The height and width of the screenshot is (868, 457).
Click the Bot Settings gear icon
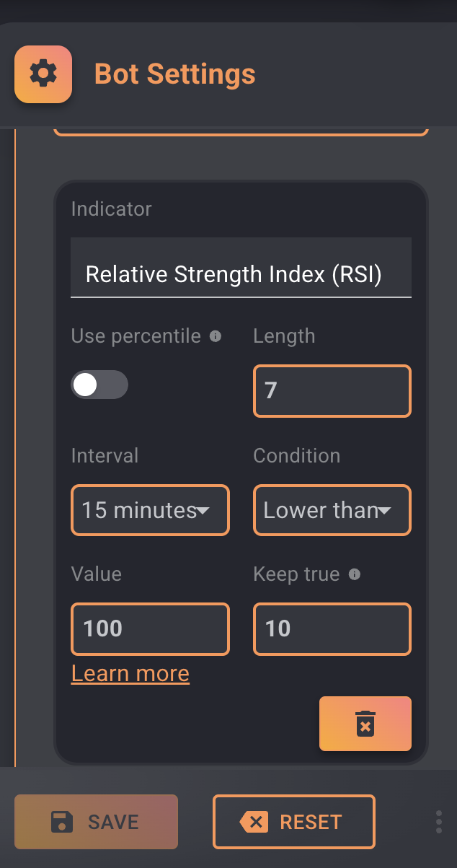point(43,74)
